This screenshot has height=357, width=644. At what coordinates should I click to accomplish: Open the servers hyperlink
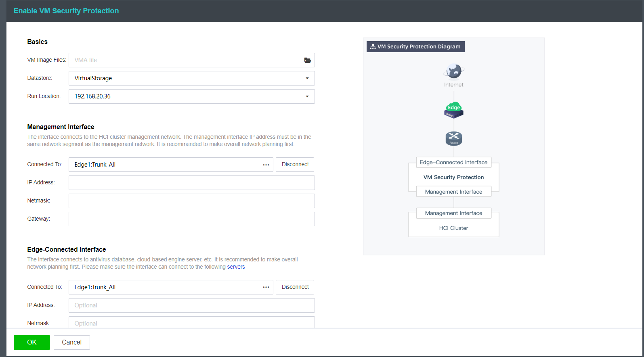pyautogui.click(x=236, y=267)
